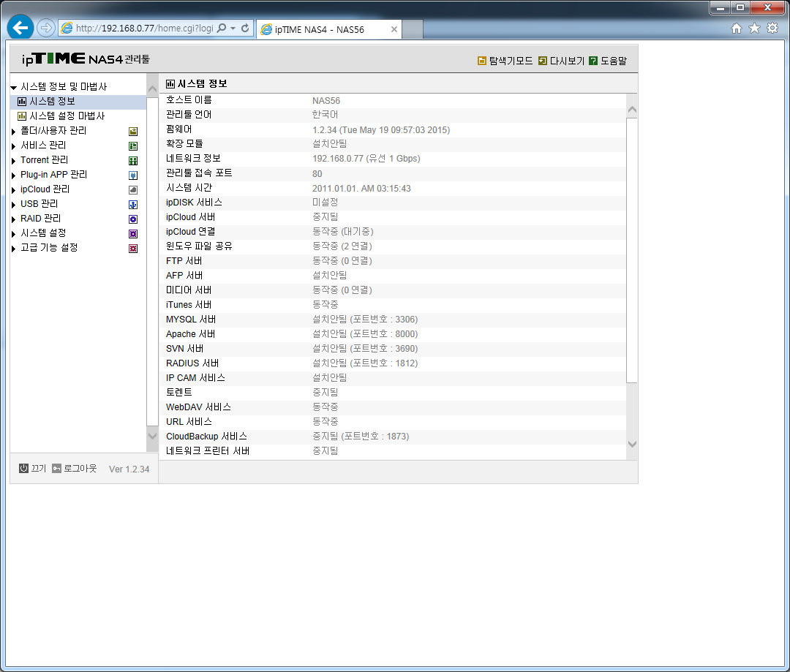Expand the ipCloud 관리 menu

click(x=14, y=190)
